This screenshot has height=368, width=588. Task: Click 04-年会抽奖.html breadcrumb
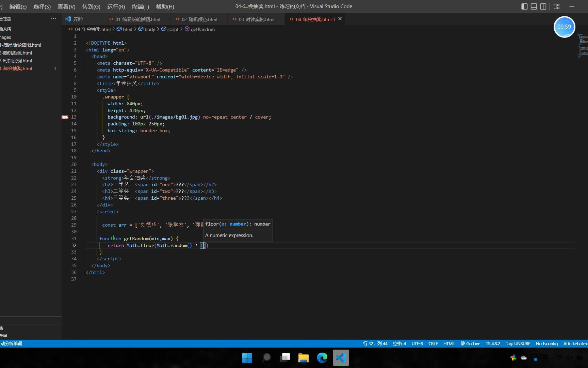(93, 29)
